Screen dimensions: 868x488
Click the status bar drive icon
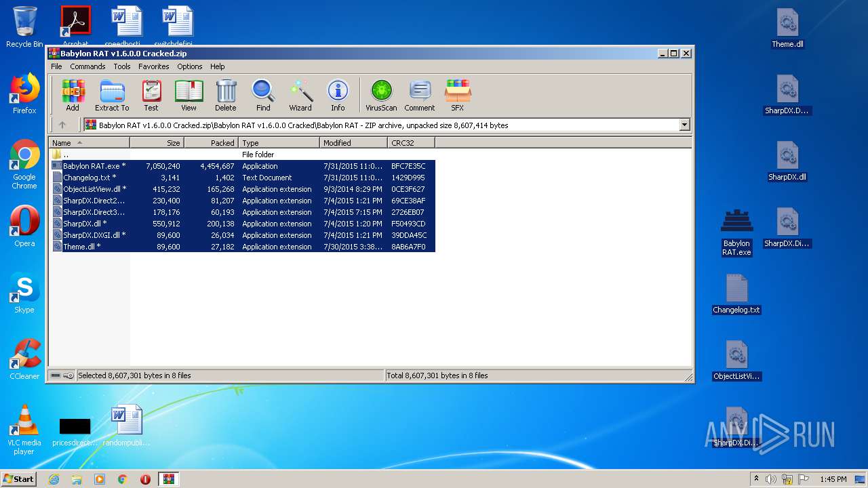point(56,375)
